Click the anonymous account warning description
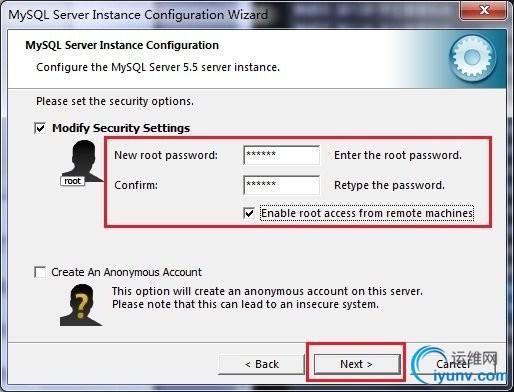Viewport: 514px width, 392px height. click(267, 298)
